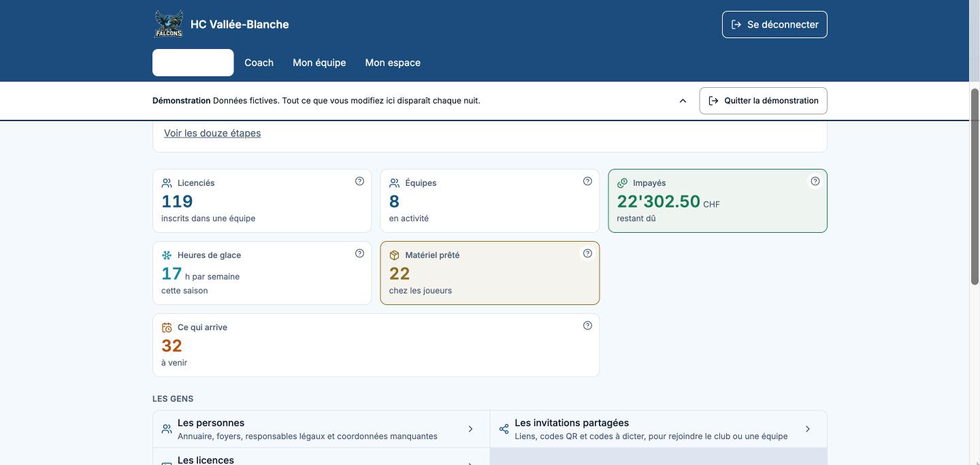Screen dimensions: 980x465
Task: Collapse the Démonstration banner with the chevron
Action: tap(683, 101)
